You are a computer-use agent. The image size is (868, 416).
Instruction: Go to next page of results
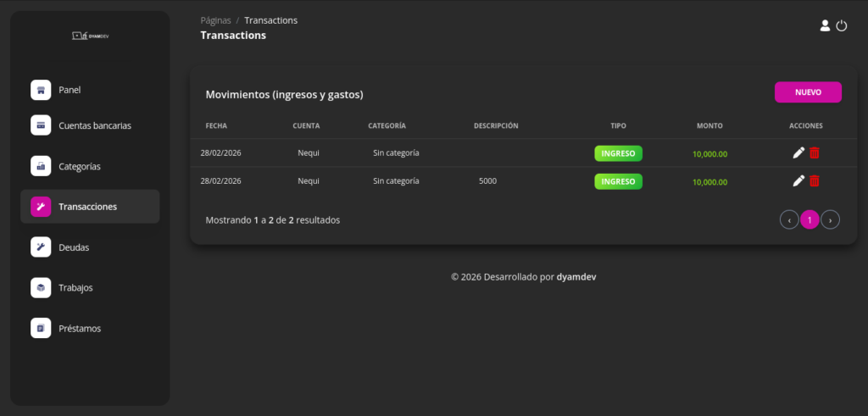click(x=831, y=220)
